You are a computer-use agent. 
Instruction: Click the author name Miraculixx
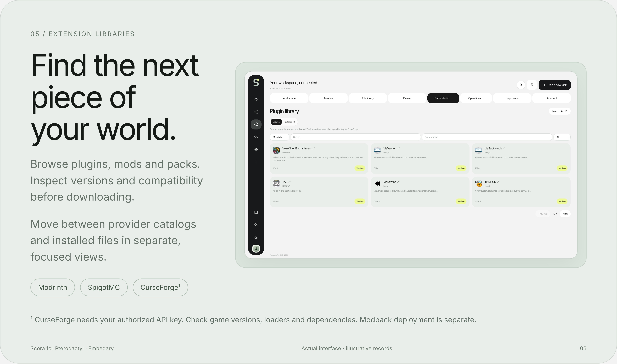pos(286,153)
